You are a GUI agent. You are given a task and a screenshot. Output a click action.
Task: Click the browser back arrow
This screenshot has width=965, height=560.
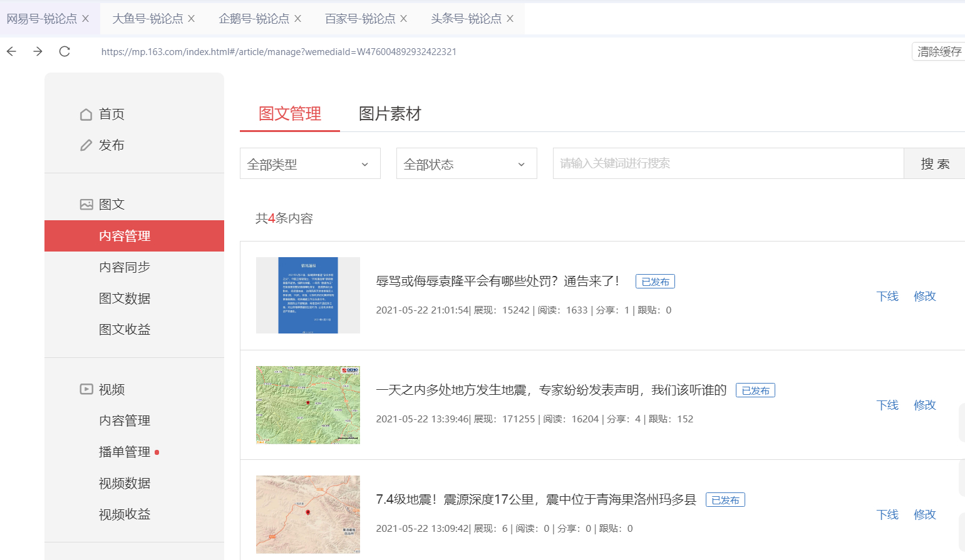coord(11,51)
